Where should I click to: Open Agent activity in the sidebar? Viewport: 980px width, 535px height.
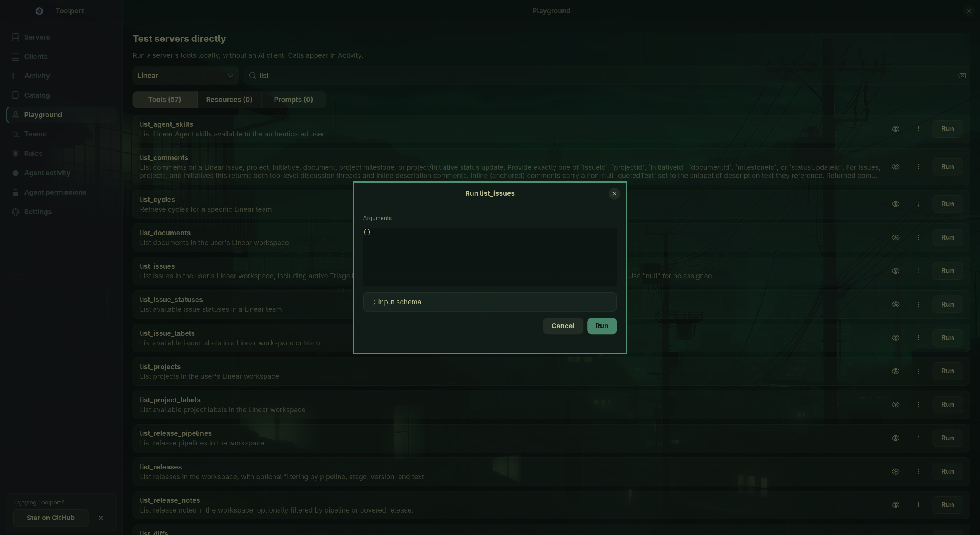pyautogui.click(x=61, y=173)
